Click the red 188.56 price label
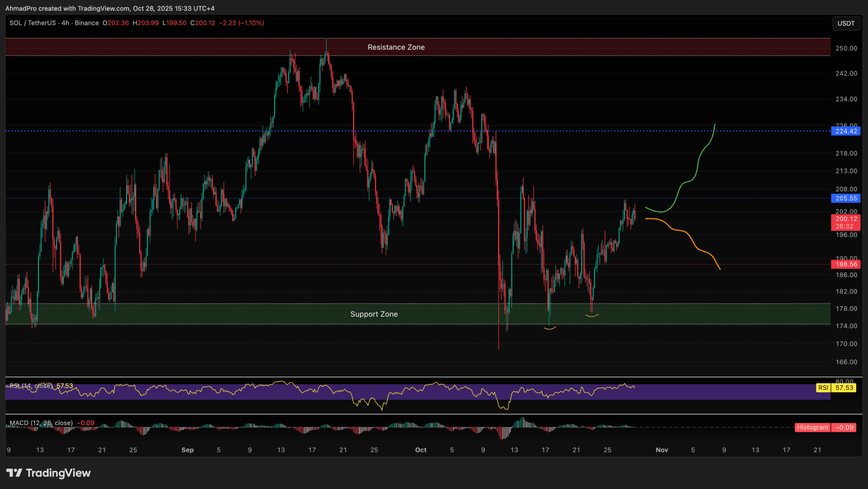 tap(846, 264)
